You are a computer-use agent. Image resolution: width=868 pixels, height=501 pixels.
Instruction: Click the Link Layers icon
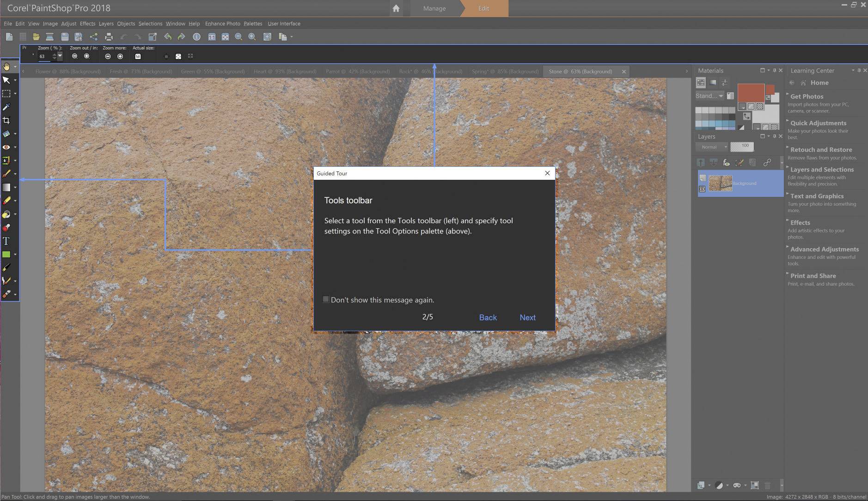point(767,162)
